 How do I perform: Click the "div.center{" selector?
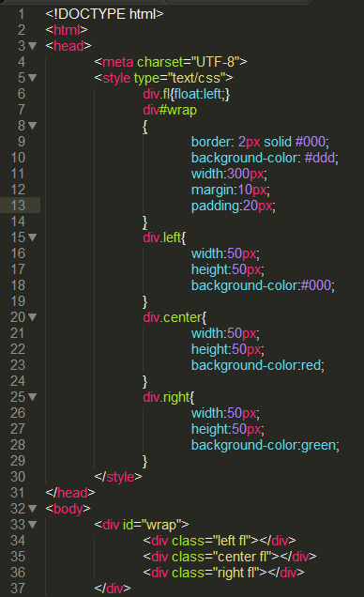(x=174, y=317)
